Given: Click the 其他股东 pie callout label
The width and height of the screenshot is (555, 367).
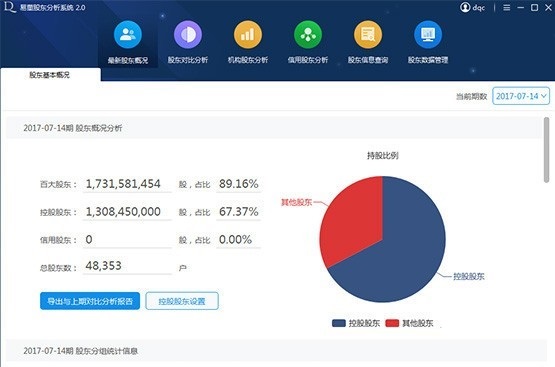Looking at the screenshot, I should (x=296, y=202).
